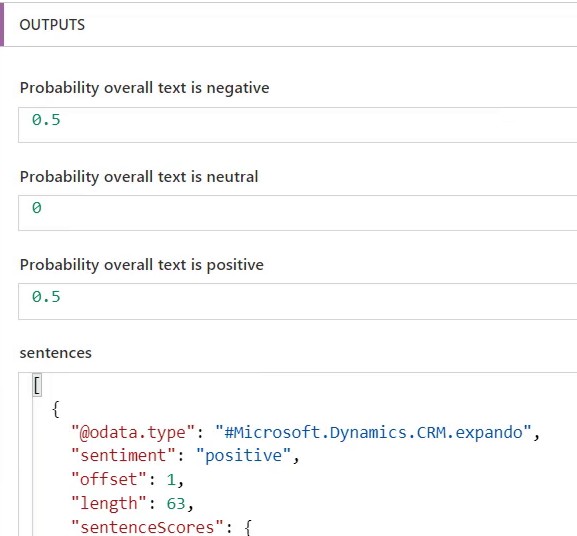
Task: Click the positive probability value 0.5
Action: (x=46, y=297)
